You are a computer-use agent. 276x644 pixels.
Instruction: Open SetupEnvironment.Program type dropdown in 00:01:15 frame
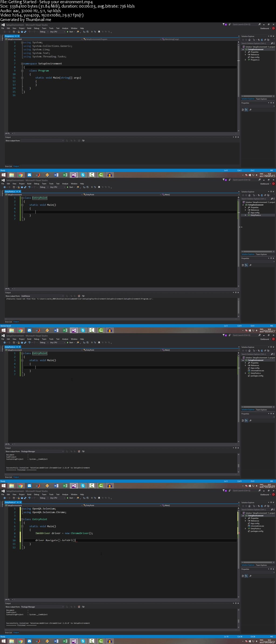coord(122,39)
